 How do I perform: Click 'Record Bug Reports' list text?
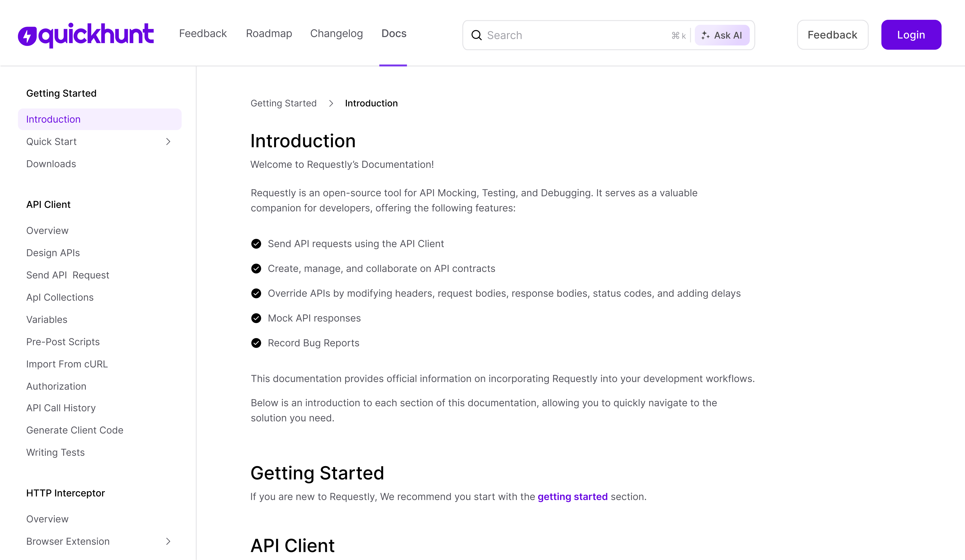[313, 343]
